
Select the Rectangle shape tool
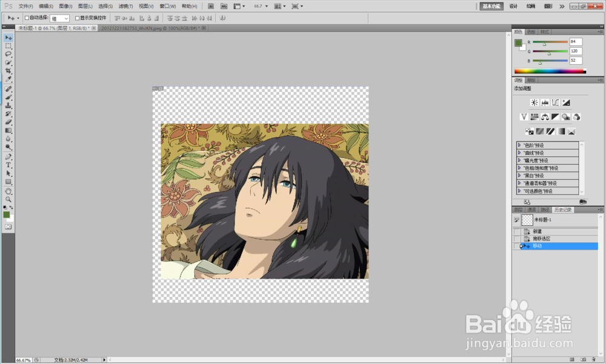(x=8, y=182)
